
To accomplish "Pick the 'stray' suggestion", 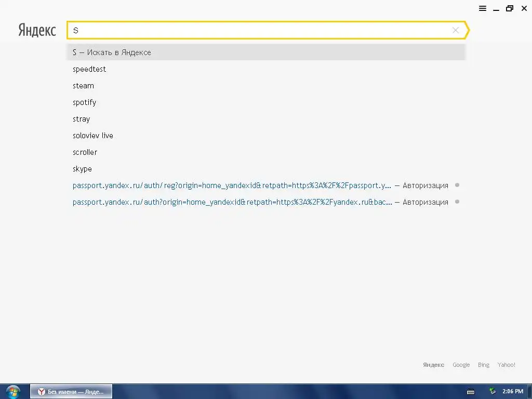I will [81, 119].
